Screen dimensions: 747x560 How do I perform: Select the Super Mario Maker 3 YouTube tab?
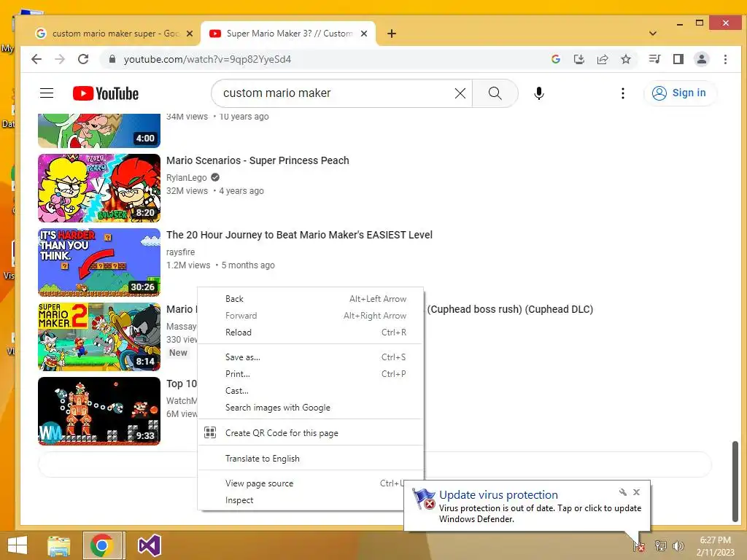coord(287,34)
